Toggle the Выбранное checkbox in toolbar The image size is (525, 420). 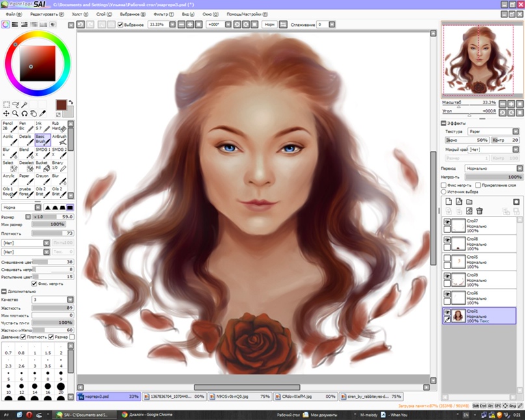coord(120,24)
